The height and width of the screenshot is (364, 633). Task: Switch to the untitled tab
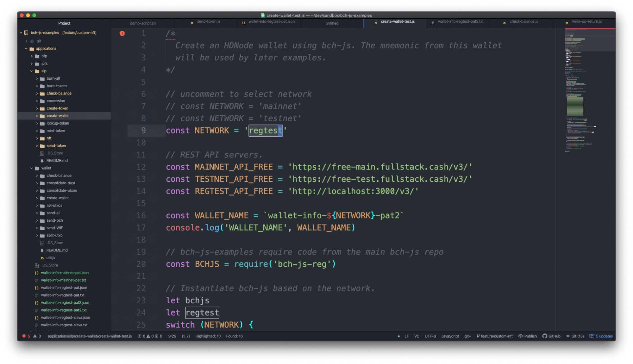[x=332, y=23]
